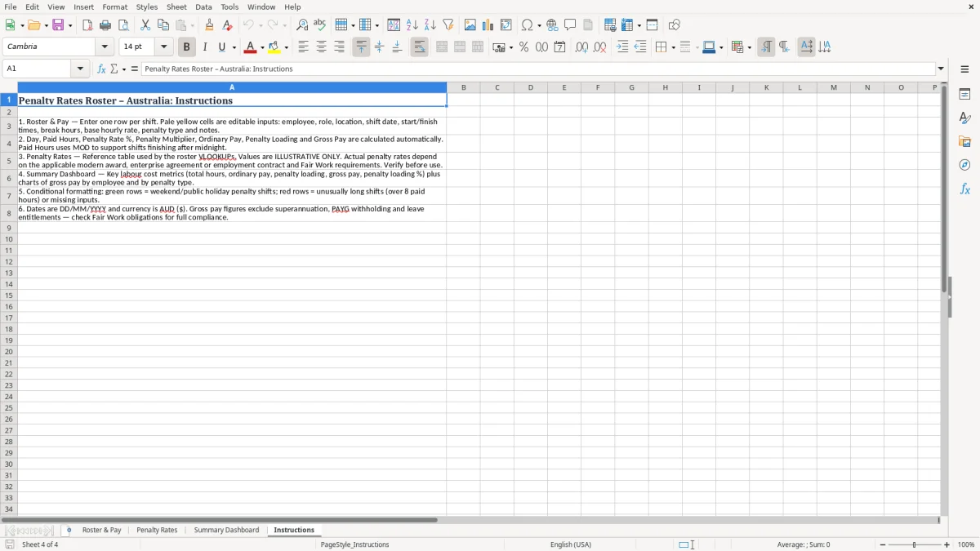Format as Date icon
Viewport: 980px width, 551px height.
[560, 47]
